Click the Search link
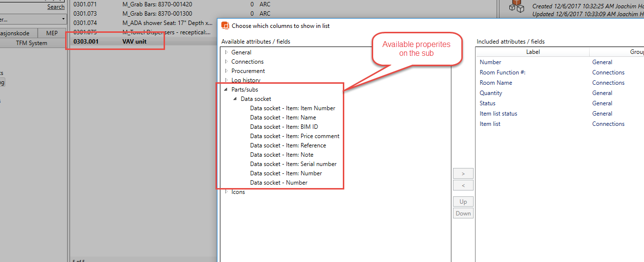This screenshot has height=262, width=644. 56,7
